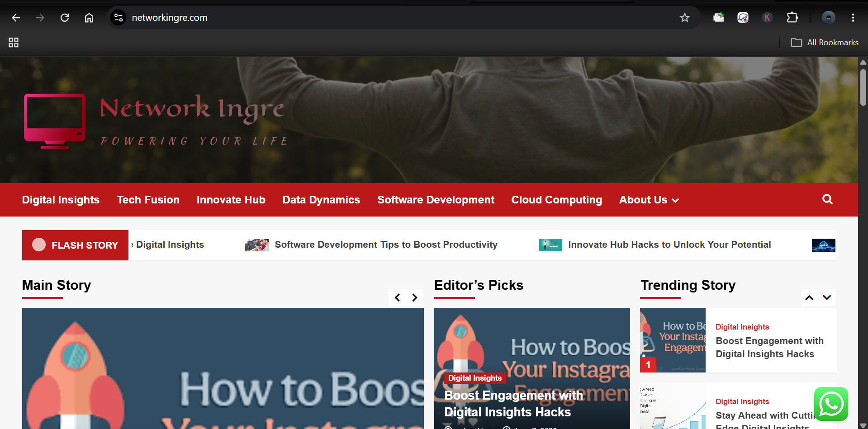868x429 pixels.
Task: Click the Network Ingre site title
Action: click(x=192, y=108)
